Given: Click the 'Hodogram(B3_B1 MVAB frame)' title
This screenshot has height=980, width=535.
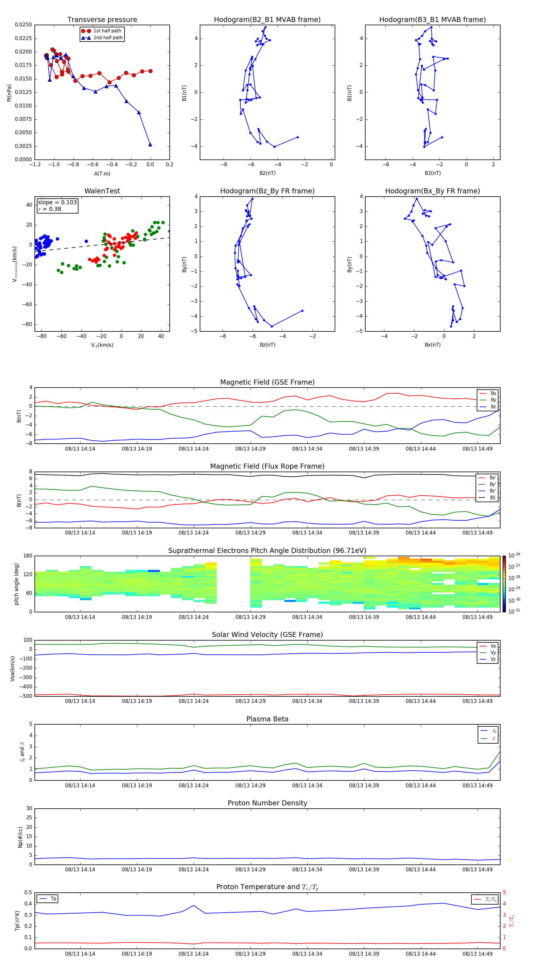Looking at the screenshot, I should point(432,20).
